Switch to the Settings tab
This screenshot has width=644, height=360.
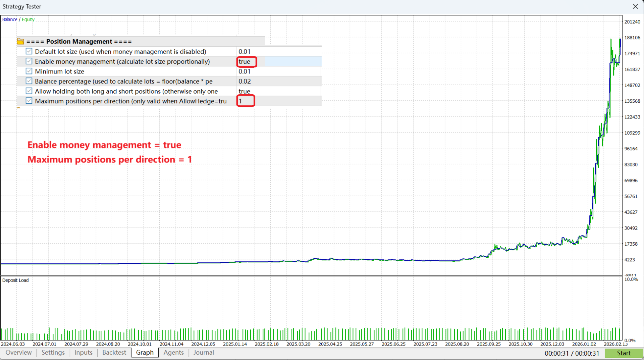tap(53, 353)
